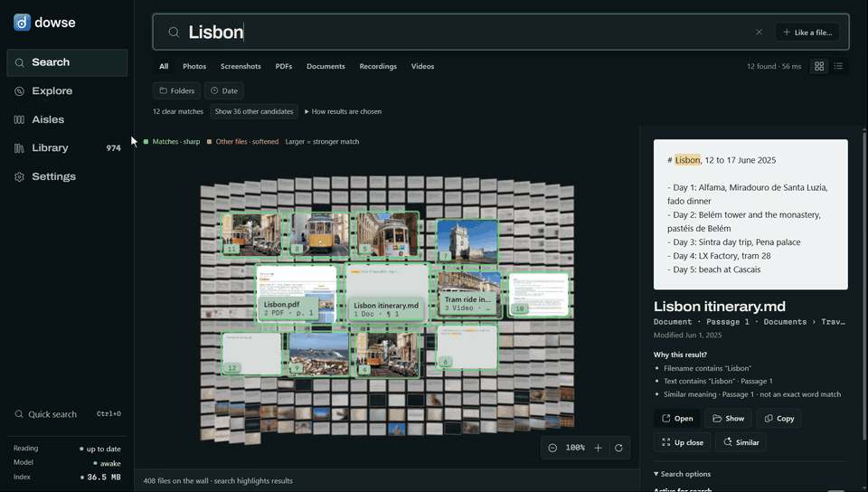
Task: Click Reading 'up to date' status
Action: coord(103,449)
